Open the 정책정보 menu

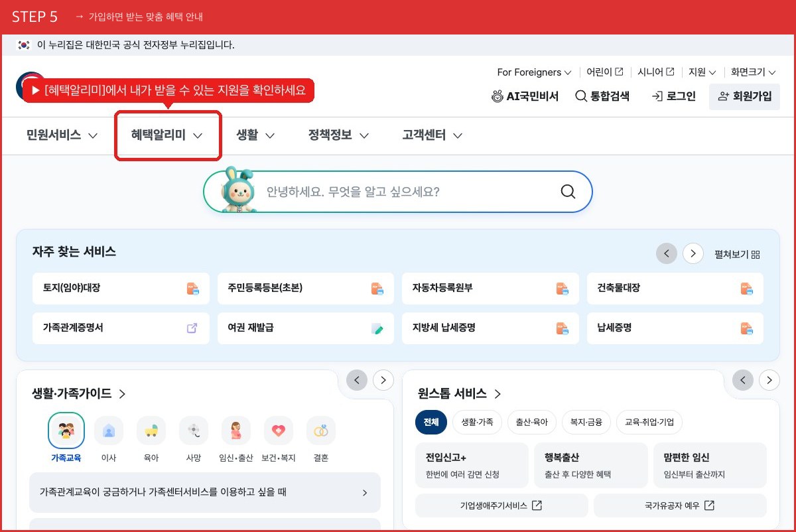pos(338,135)
